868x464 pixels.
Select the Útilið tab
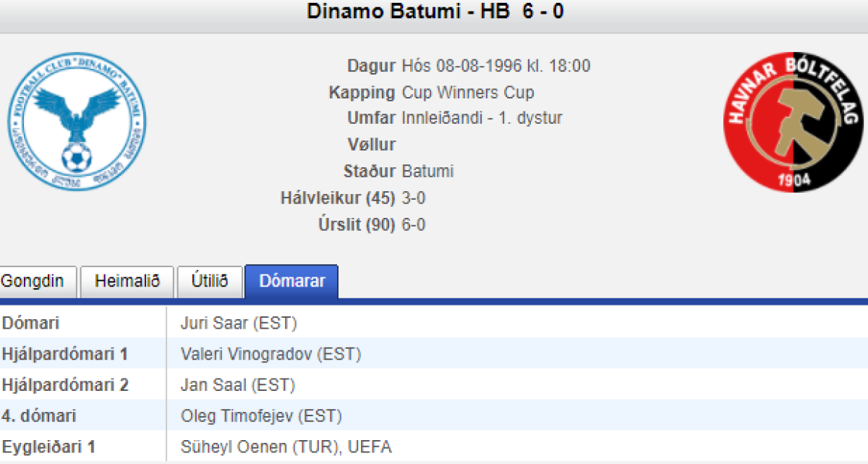tap(210, 282)
